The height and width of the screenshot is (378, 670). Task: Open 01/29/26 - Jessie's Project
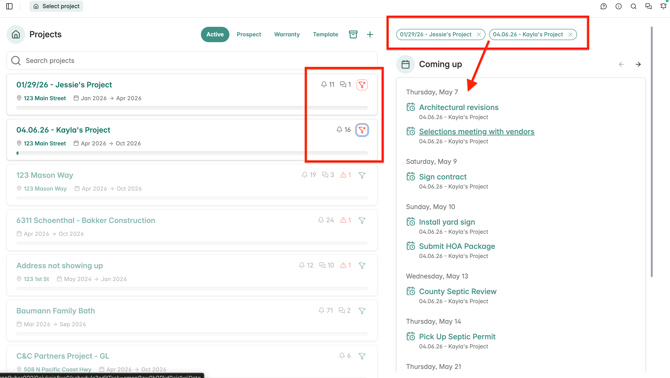pyautogui.click(x=64, y=85)
